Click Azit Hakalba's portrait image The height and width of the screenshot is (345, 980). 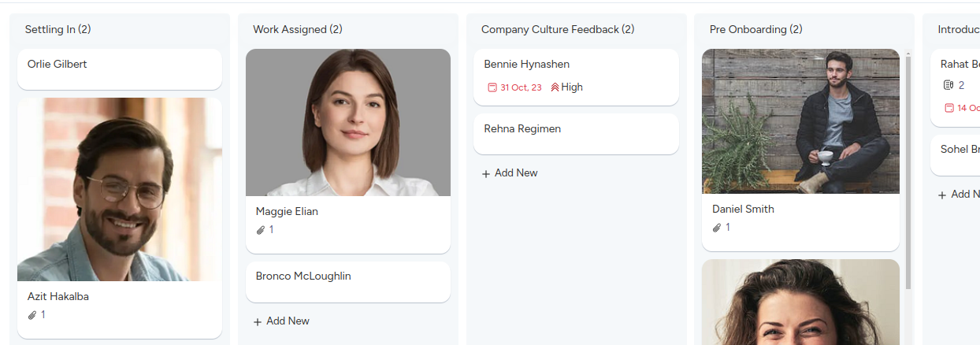click(x=120, y=189)
